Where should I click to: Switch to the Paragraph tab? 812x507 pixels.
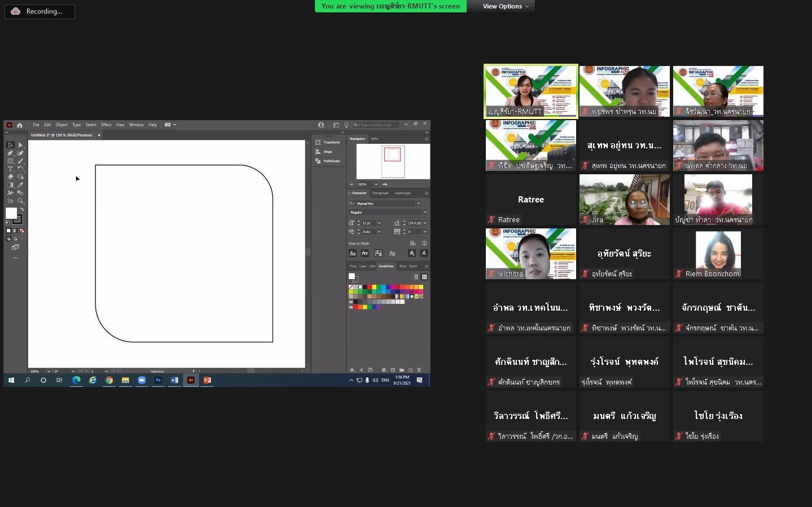pos(380,193)
